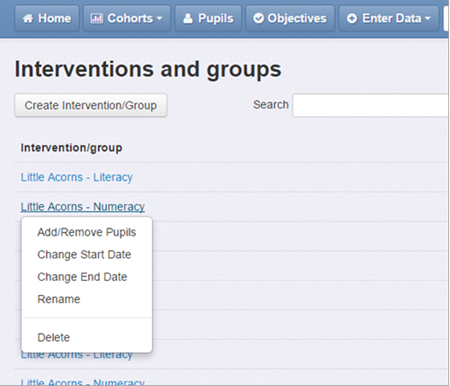
Task: Click the chart icon on Cohorts
Action: pyautogui.click(x=97, y=18)
